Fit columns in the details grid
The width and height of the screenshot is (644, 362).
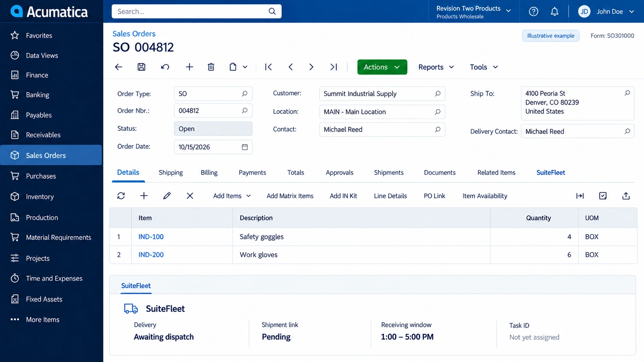[x=580, y=196]
